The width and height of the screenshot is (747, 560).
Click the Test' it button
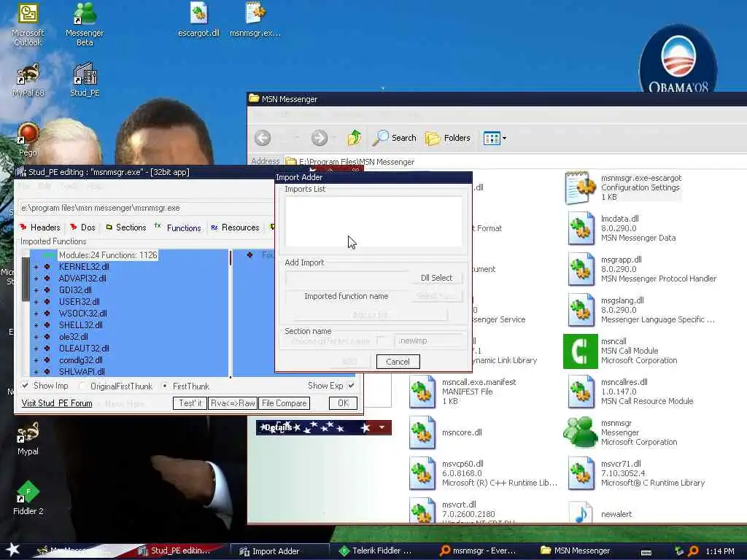190,403
